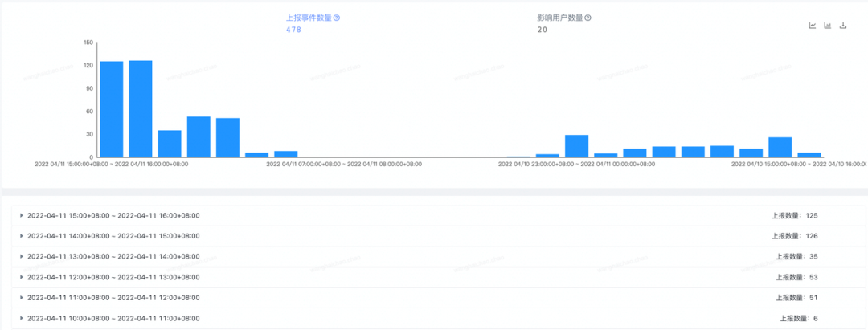Click the first bar in the chart
Image resolution: width=868 pixels, height=330 pixels.
(x=111, y=108)
